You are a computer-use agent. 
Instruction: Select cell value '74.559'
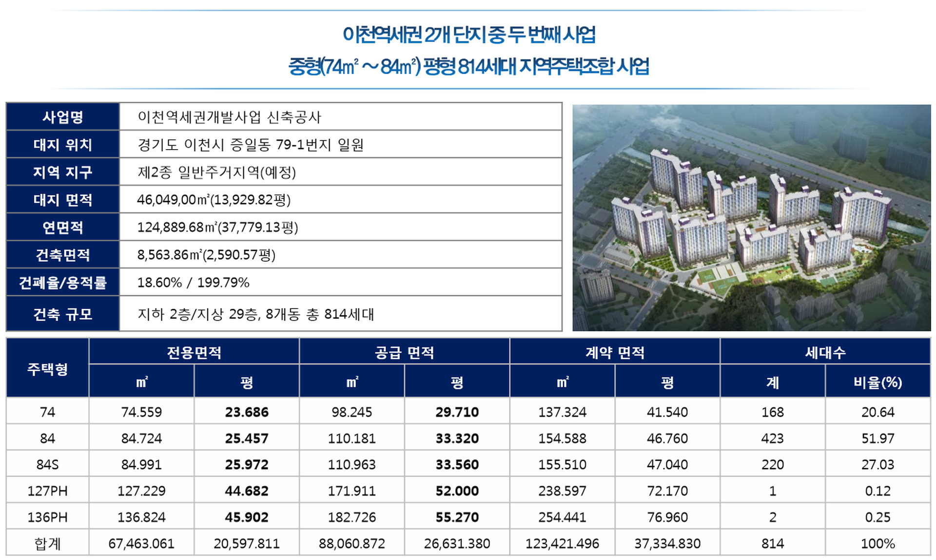point(141,412)
